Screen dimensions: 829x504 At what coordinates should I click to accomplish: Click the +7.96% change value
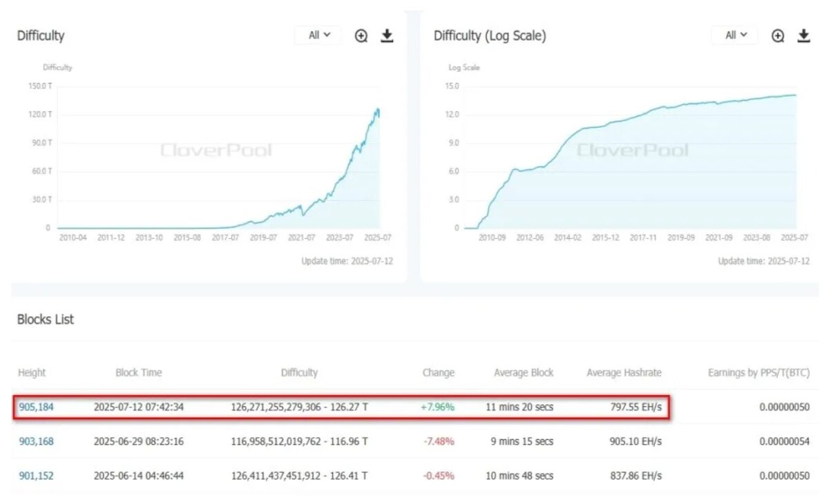click(x=437, y=407)
